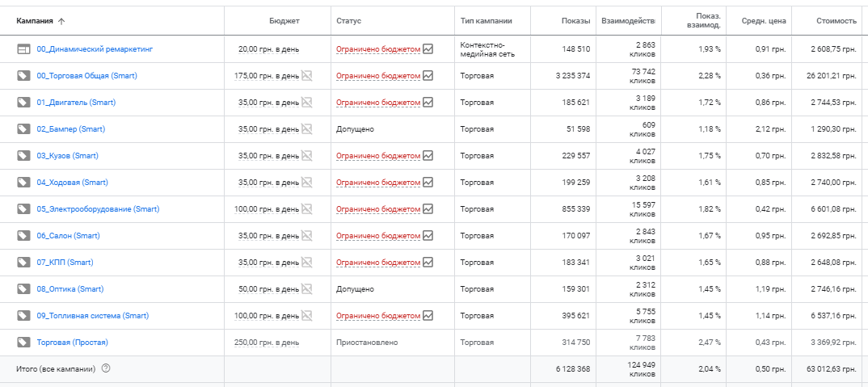Viewport: 868px width, 387px height.
Task: Toggle sort arrow next to the Кампания header
Action: 61,21
